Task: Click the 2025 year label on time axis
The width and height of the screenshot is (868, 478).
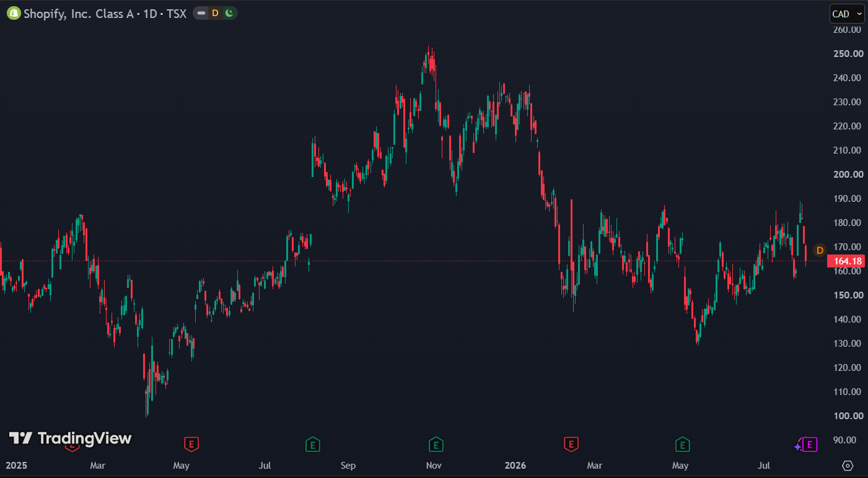Action: tap(15, 465)
